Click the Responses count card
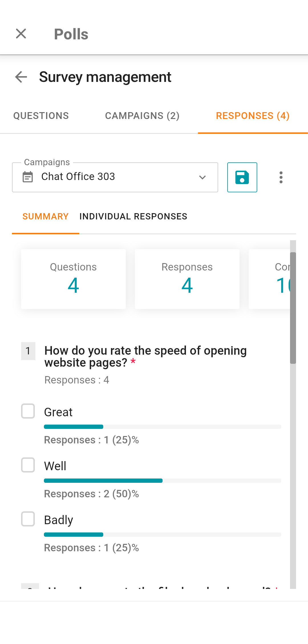This screenshot has height=644, width=308. pos(187,279)
